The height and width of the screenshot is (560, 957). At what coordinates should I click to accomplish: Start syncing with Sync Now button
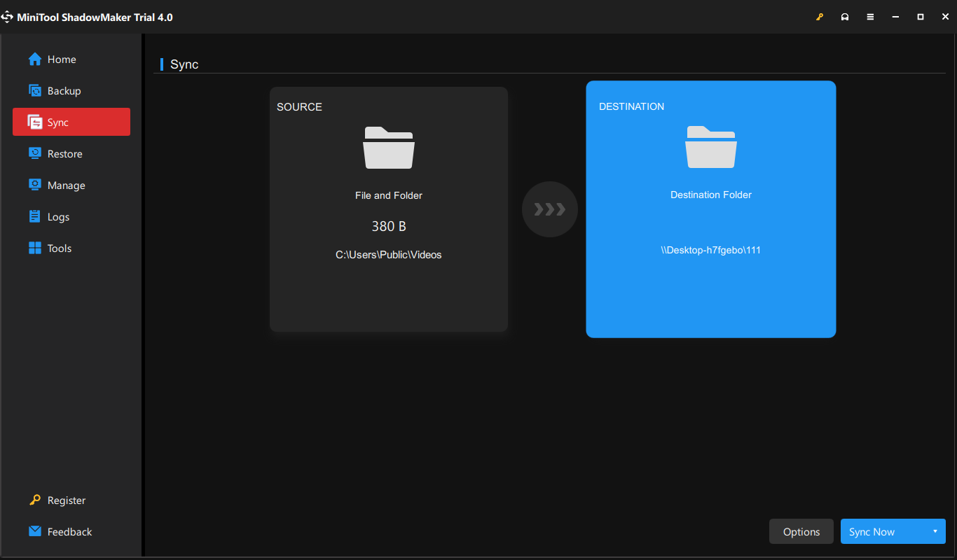[x=872, y=531]
